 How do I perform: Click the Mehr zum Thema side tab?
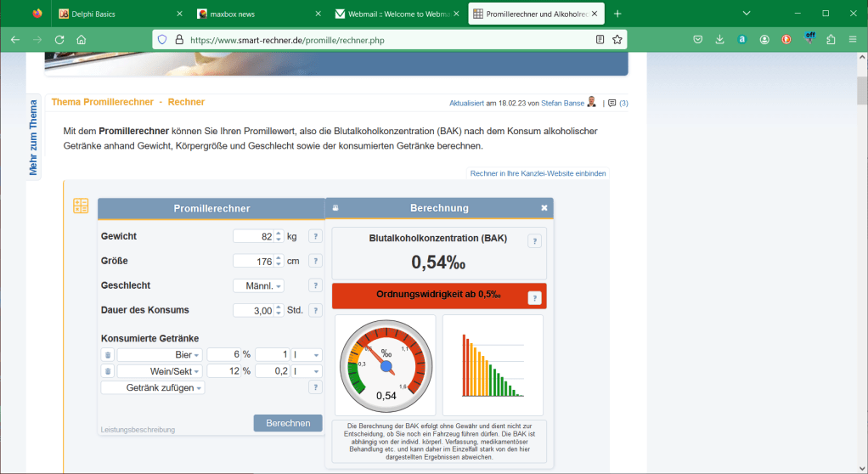click(x=34, y=137)
